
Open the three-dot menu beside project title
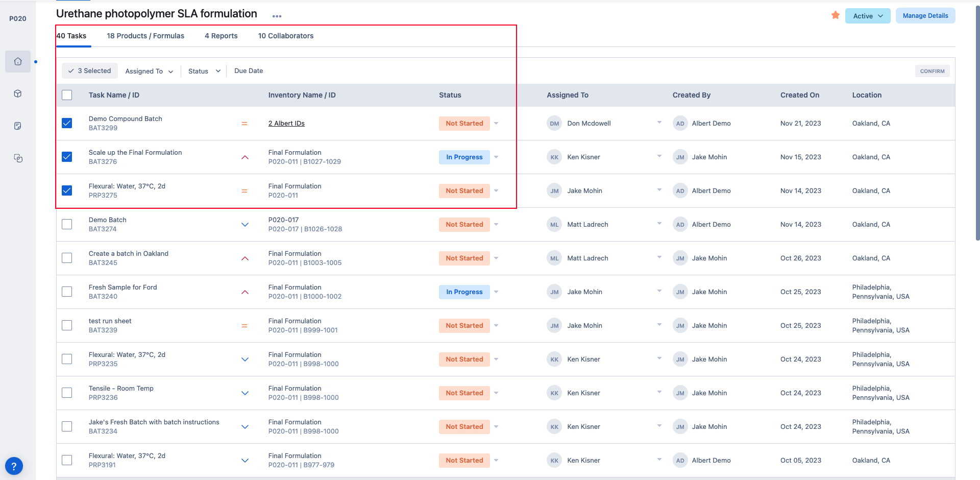277,16
